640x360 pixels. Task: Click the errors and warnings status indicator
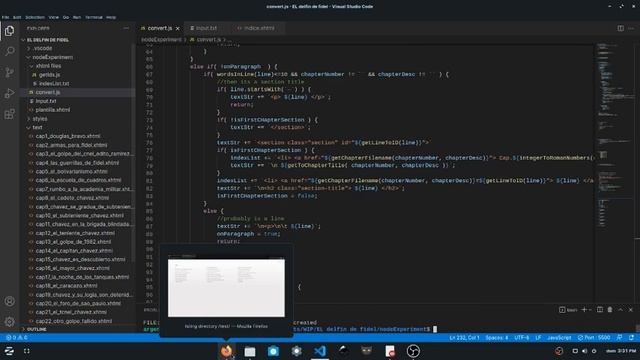[17, 338]
